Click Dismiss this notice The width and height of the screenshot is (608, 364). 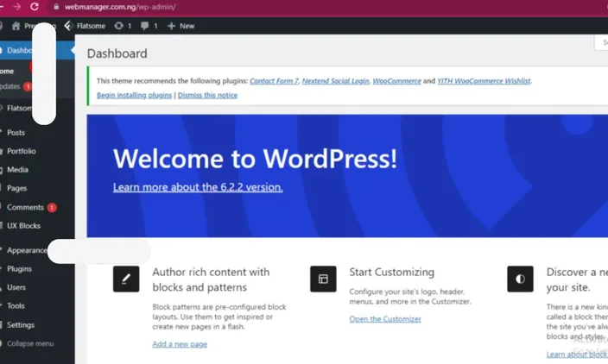(x=207, y=95)
